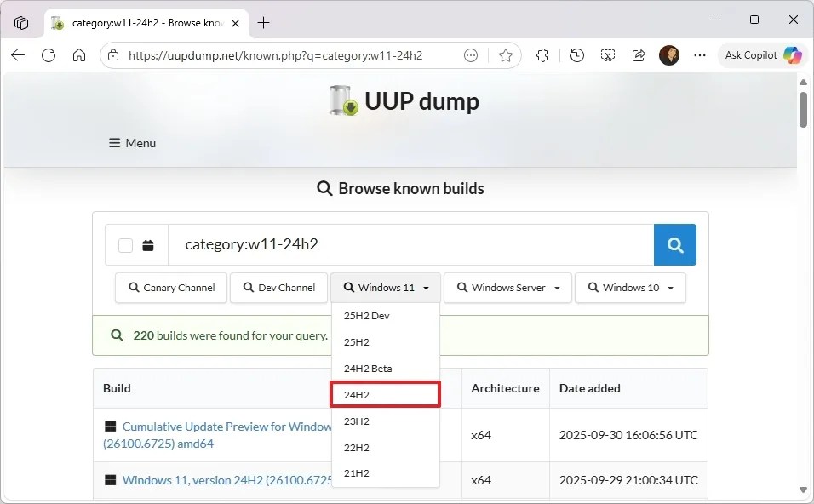
Task: Click the UUP dump logo icon
Action: click(x=342, y=100)
